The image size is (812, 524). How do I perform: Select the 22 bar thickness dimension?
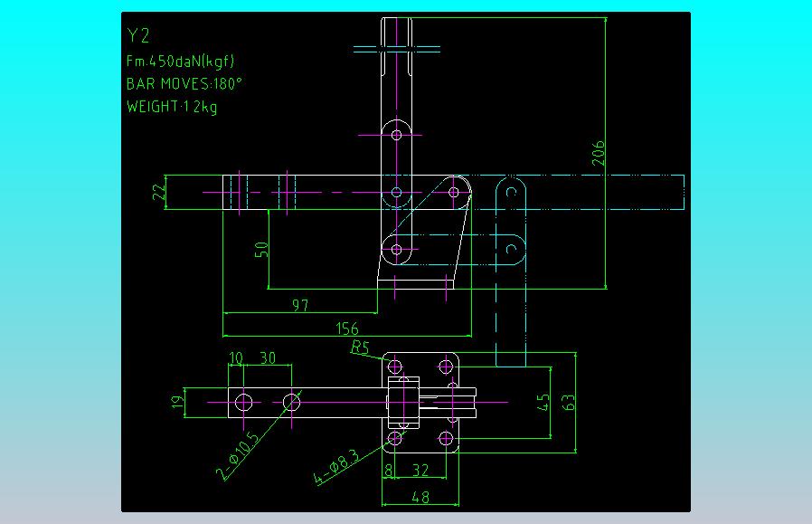point(159,192)
